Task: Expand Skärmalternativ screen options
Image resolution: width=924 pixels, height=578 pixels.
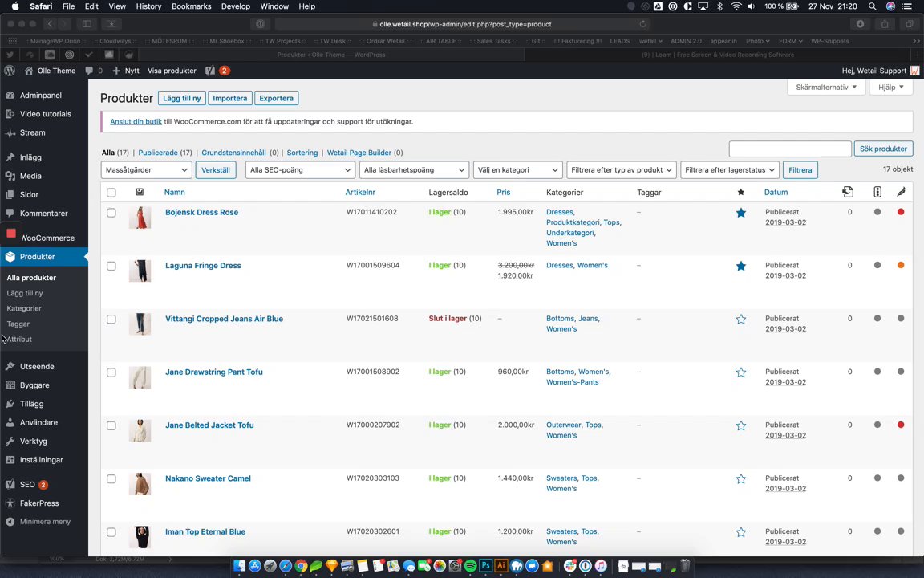Action: [826, 88]
